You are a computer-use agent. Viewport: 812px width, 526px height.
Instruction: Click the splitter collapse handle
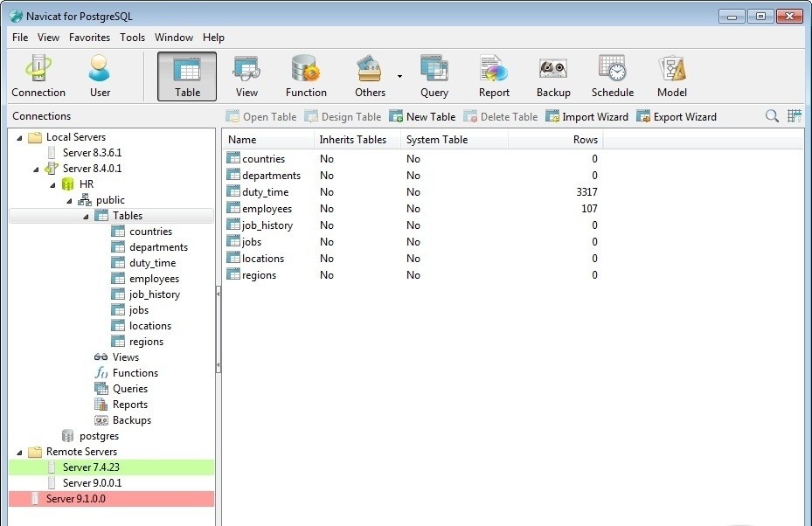218,329
